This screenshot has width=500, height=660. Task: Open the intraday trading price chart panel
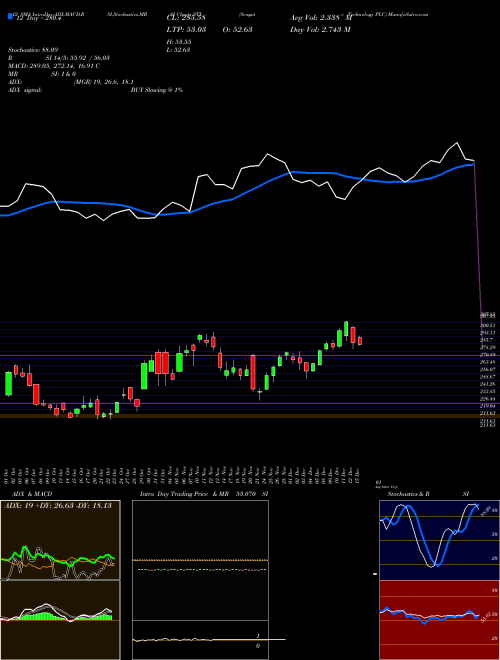pos(200,560)
